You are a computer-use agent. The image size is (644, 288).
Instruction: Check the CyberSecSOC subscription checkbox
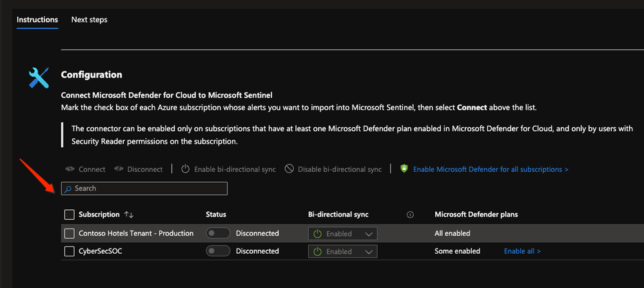pyautogui.click(x=70, y=251)
